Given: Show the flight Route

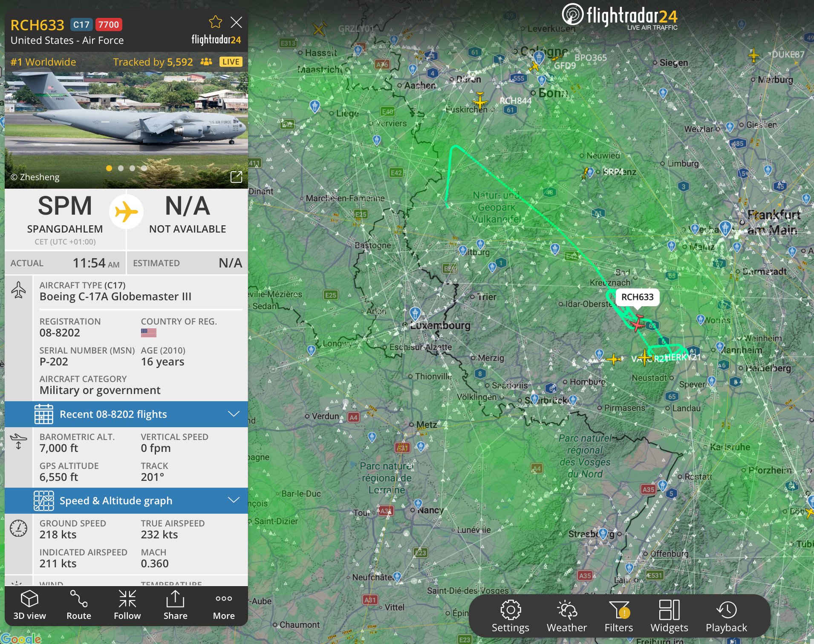Looking at the screenshot, I should (x=79, y=605).
